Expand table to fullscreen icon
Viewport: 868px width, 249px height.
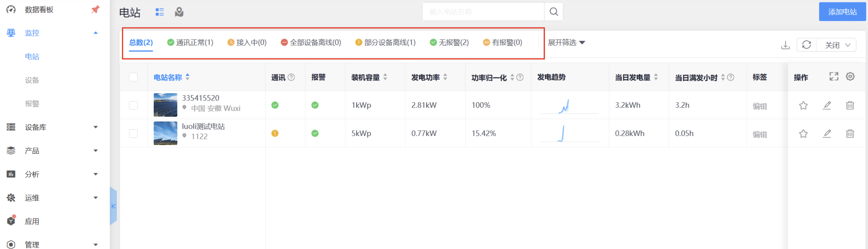click(x=834, y=76)
